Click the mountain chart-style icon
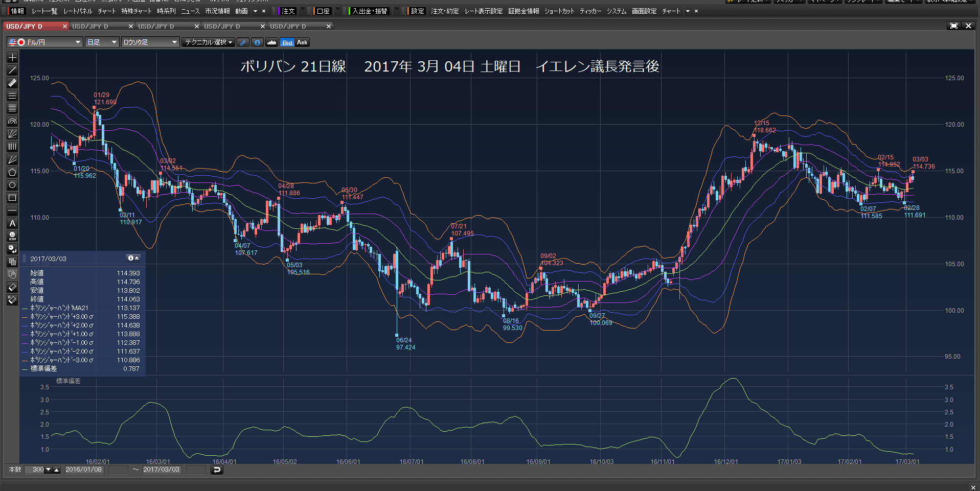Viewport: 980px width, 491px height. point(272,42)
